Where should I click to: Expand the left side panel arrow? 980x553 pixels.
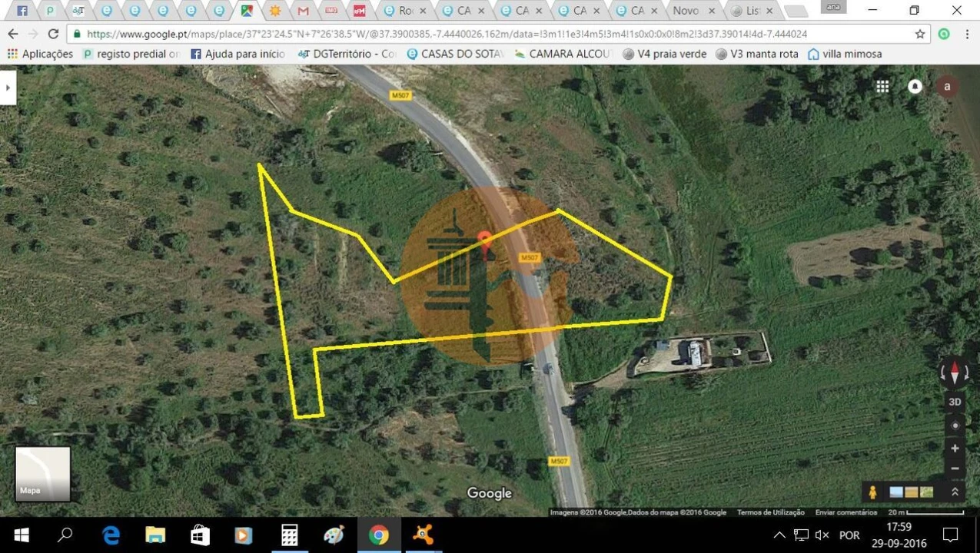coord(8,87)
